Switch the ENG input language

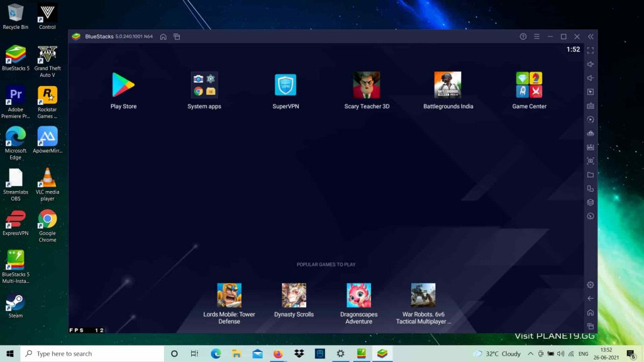pos(583,354)
